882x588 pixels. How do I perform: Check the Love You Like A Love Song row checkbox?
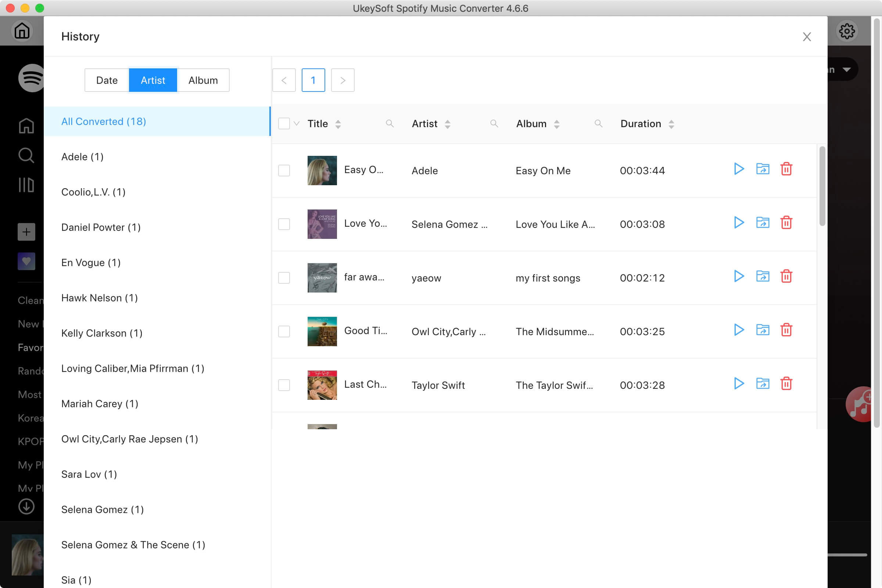coord(284,224)
